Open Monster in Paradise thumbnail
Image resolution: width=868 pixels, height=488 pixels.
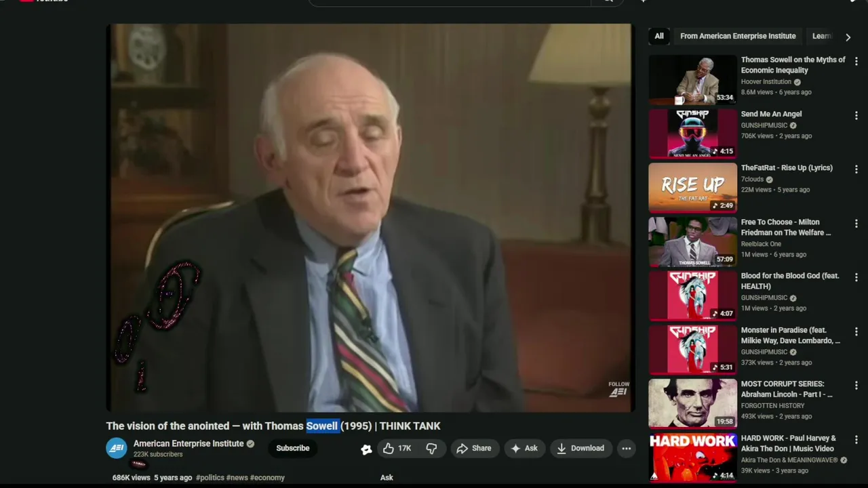692,350
